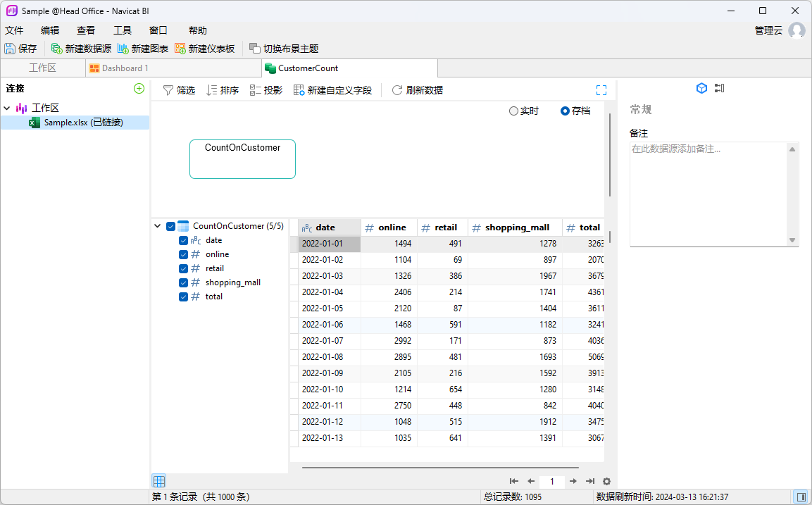The height and width of the screenshot is (505, 812).
Task: Click the 2992 online value cell
Action: click(389, 341)
